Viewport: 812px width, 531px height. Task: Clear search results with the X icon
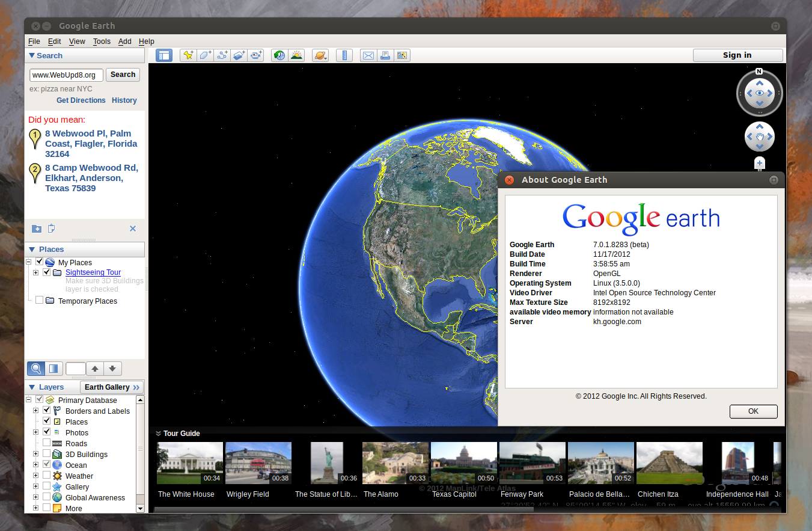133,229
